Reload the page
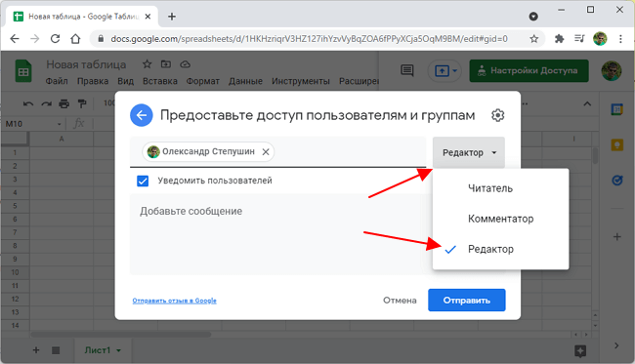 [x=55, y=39]
